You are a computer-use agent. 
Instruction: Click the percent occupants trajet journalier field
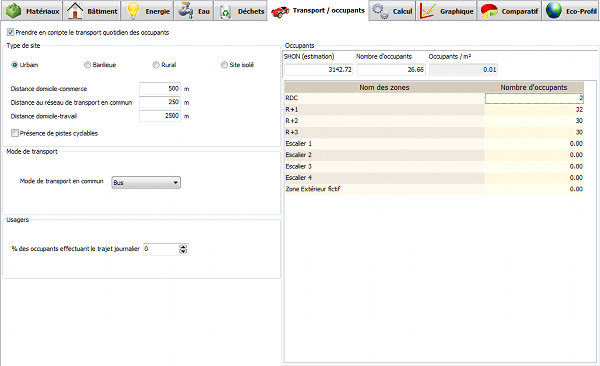[x=161, y=249]
